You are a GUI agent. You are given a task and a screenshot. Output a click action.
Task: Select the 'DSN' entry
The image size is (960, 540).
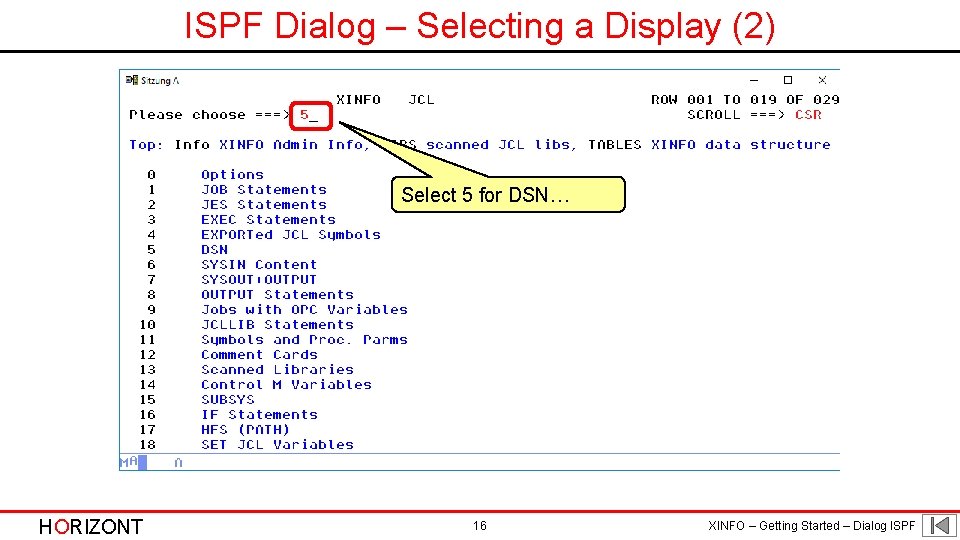tap(214, 250)
